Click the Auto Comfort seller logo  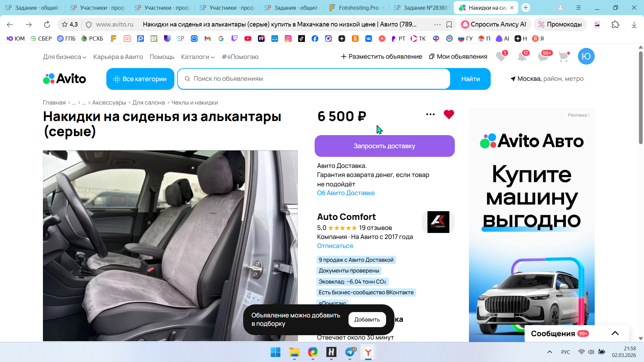(x=438, y=222)
